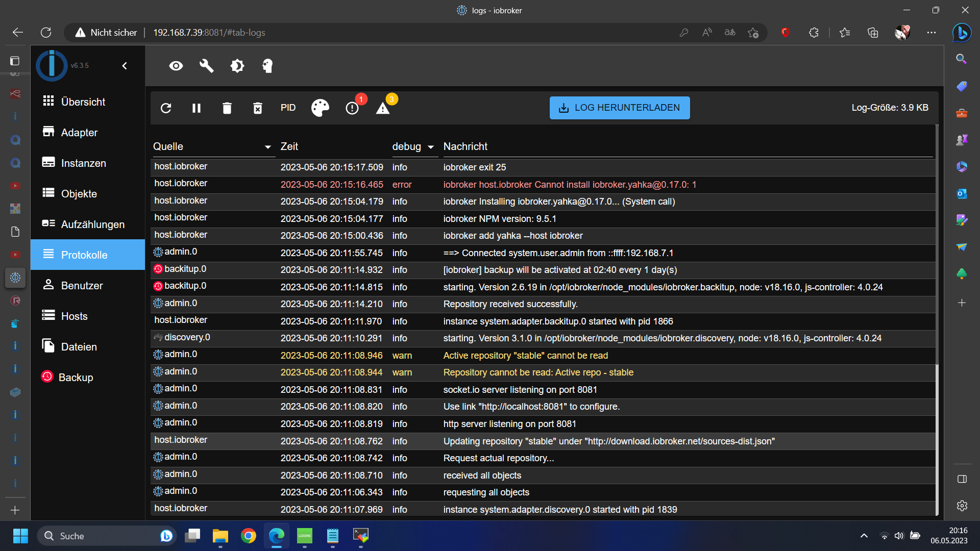Image resolution: width=980 pixels, height=551 pixels.
Task: Collapse the sidebar with the chevron
Action: (x=125, y=66)
